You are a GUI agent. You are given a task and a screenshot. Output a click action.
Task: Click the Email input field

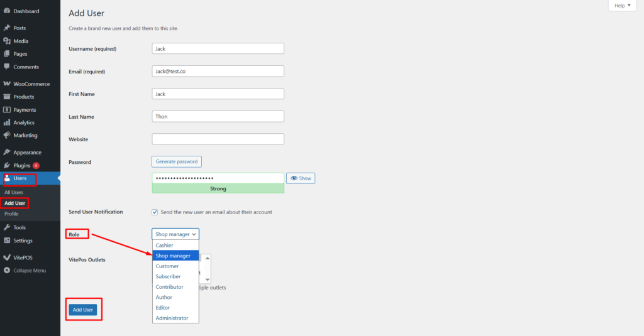point(218,71)
